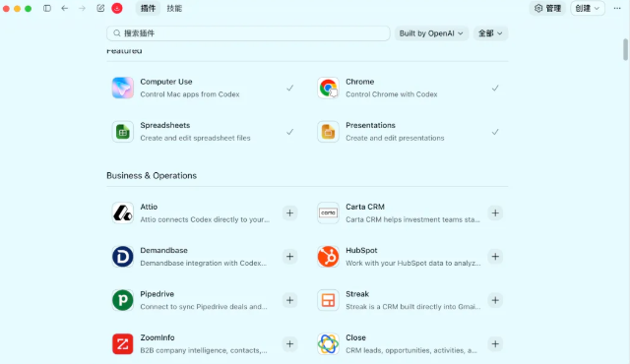Open the HubSpot plugin icon
Screen dimensions: 630x364
click(328, 257)
